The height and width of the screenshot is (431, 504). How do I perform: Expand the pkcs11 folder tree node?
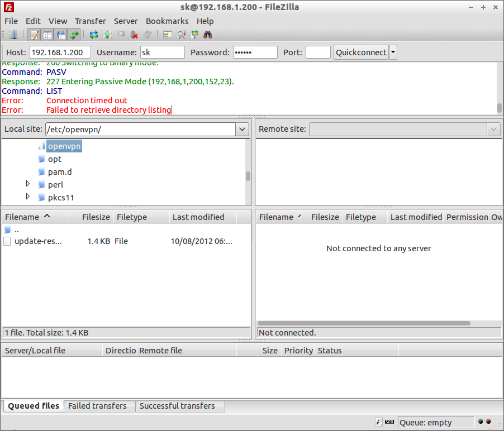click(28, 196)
